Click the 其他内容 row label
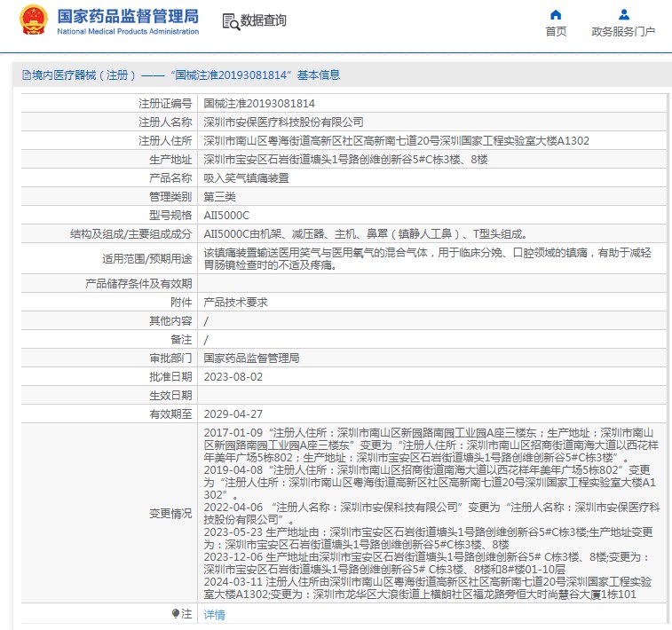Image resolution: width=672 pixels, height=630 pixels. 170,321
